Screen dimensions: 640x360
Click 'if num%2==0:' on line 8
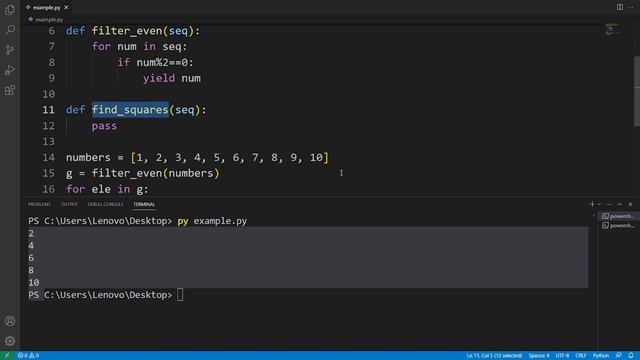pos(156,62)
